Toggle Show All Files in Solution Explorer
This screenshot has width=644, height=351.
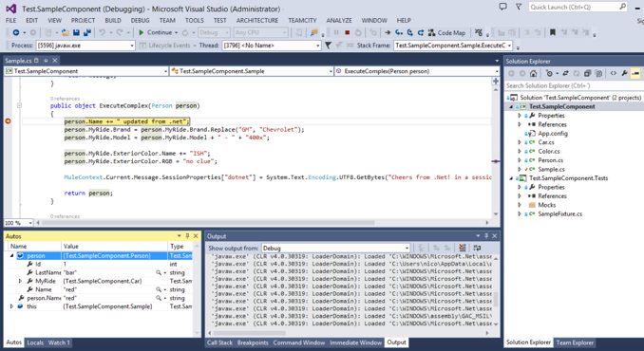click(x=598, y=73)
